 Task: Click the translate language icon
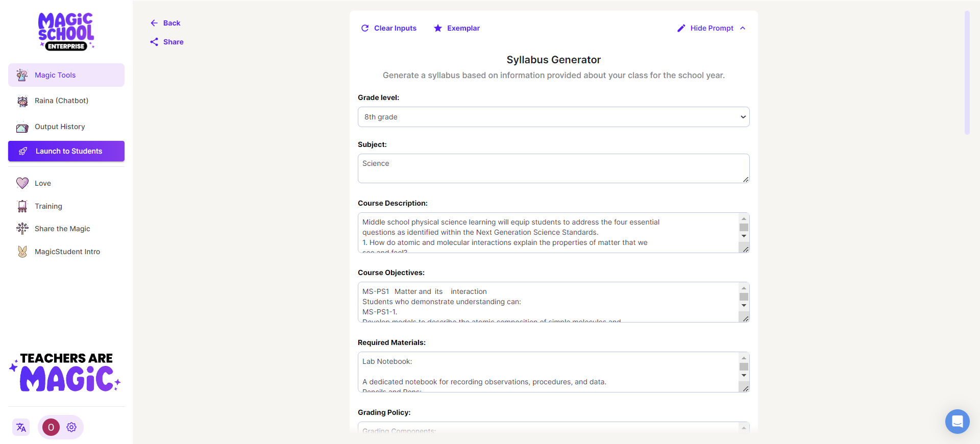point(21,427)
